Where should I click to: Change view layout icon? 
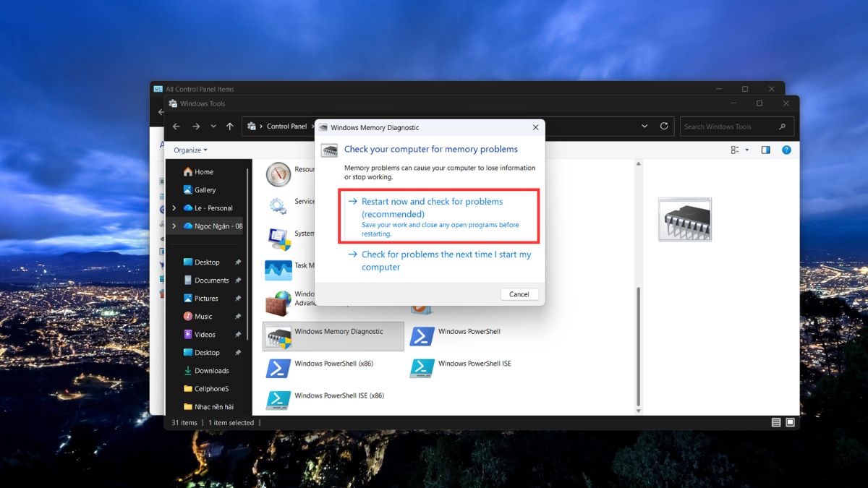click(x=735, y=150)
